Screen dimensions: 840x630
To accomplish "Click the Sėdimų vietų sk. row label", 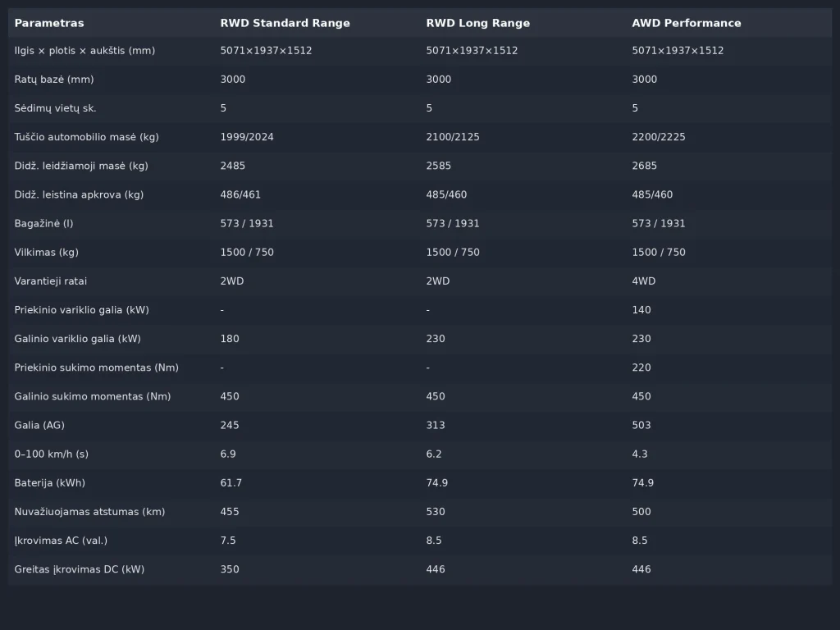I will pyautogui.click(x=55, y=108).
